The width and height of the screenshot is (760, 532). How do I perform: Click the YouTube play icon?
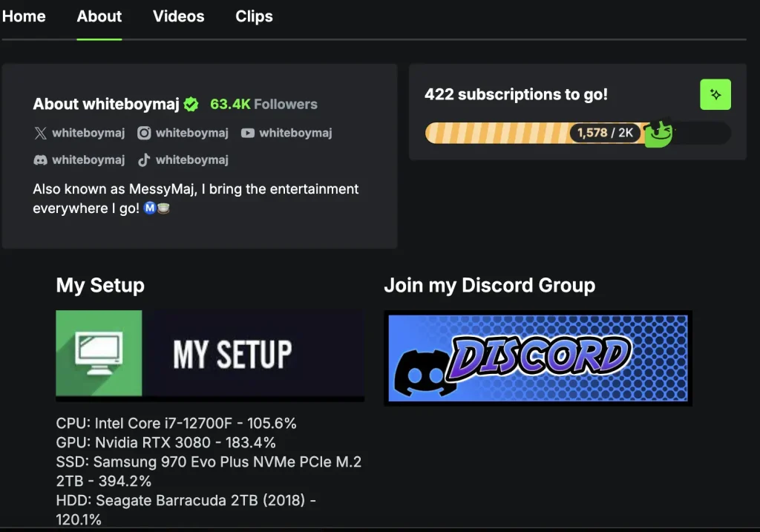point(248,133)
